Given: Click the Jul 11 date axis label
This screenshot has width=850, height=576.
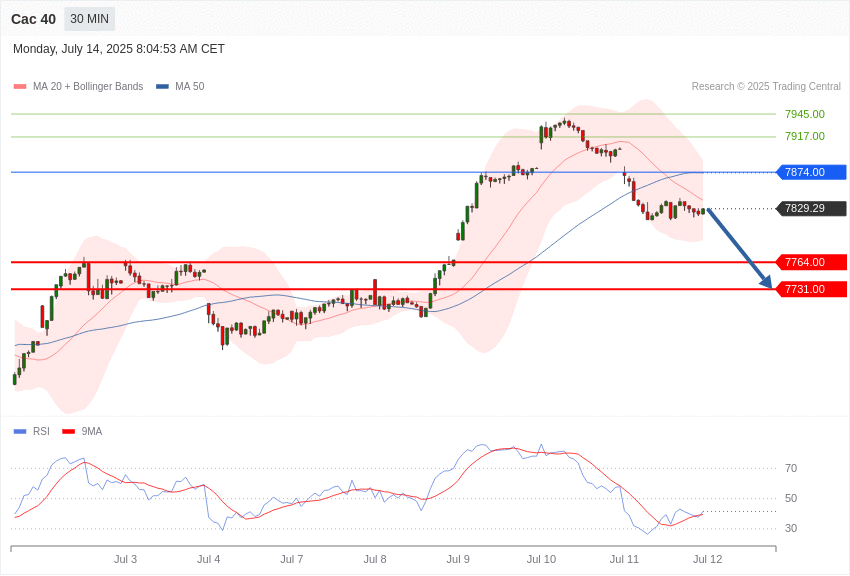Looking at the screenshot, I should click(x=624, y=559).
